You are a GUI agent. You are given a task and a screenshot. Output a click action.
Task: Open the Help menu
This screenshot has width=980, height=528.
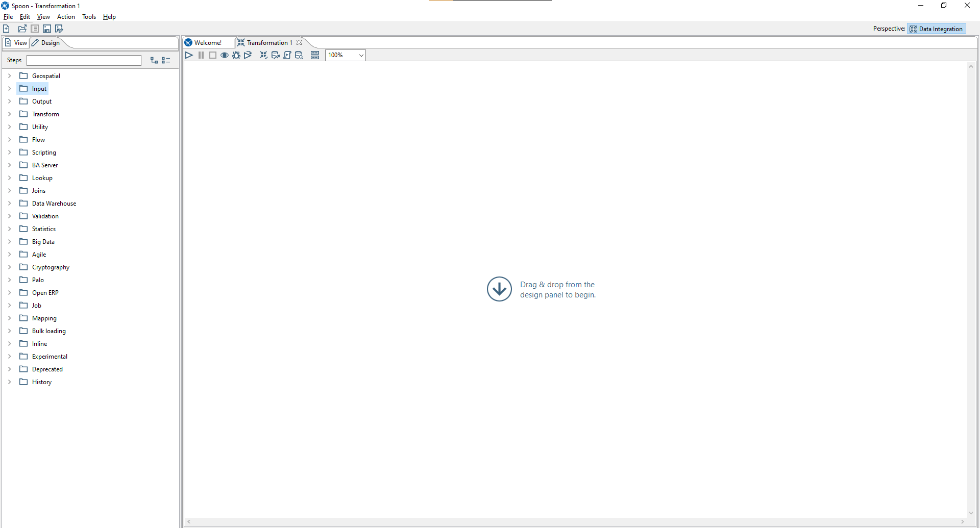[109, 17]
